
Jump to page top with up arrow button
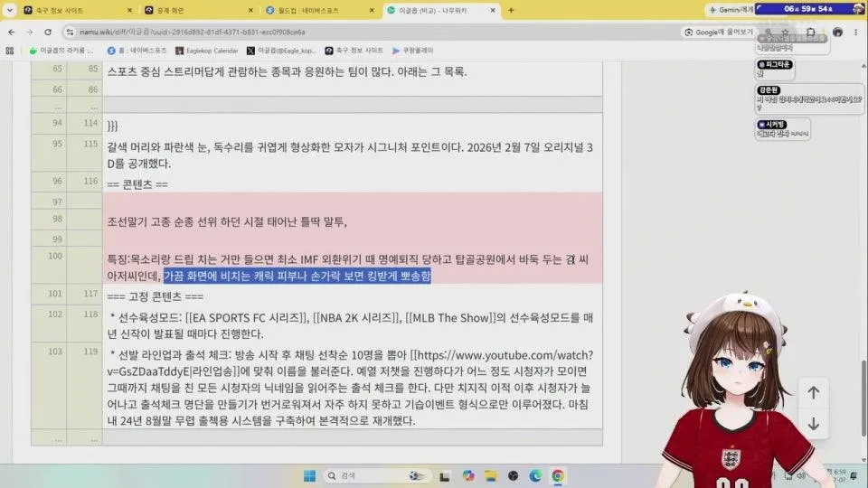pyautogui.click(x=813, y=392)
